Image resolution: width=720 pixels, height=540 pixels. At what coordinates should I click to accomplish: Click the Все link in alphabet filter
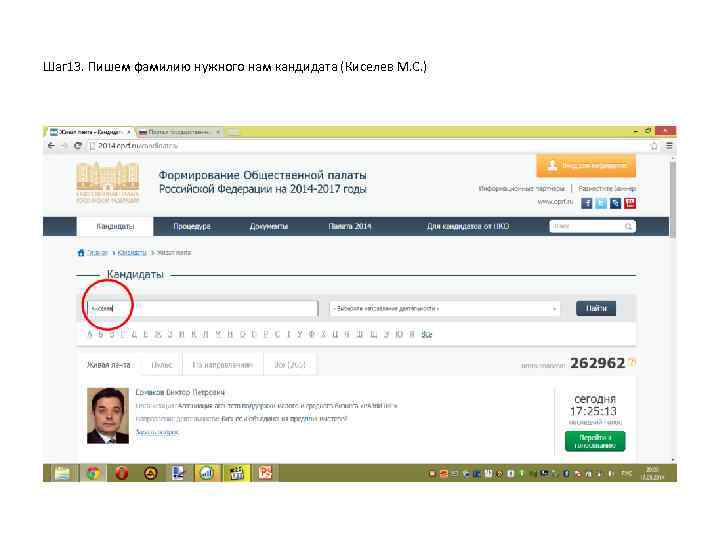click(427, 334)
